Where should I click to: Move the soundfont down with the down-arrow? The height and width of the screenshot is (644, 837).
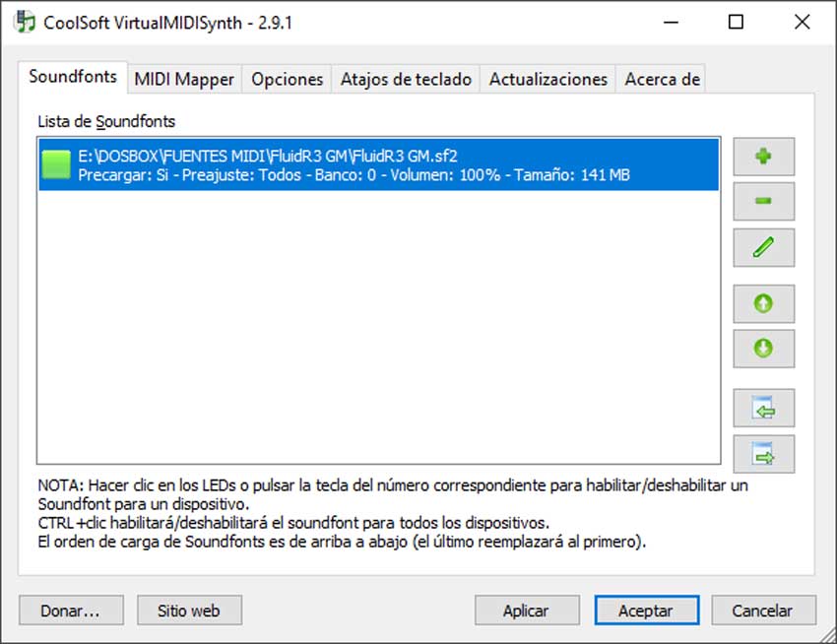point(763,349)
